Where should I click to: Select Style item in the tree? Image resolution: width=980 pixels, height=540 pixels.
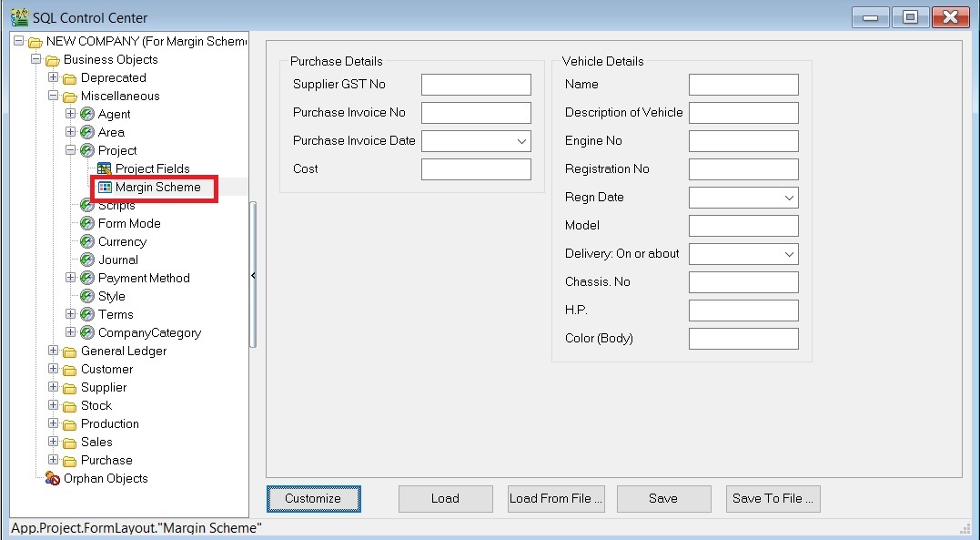[x=112, y=296]
